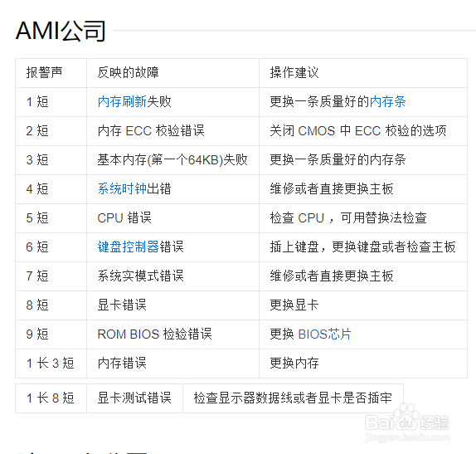
Task: Click 显卡测试错误 cell
Action: (135, 398)
